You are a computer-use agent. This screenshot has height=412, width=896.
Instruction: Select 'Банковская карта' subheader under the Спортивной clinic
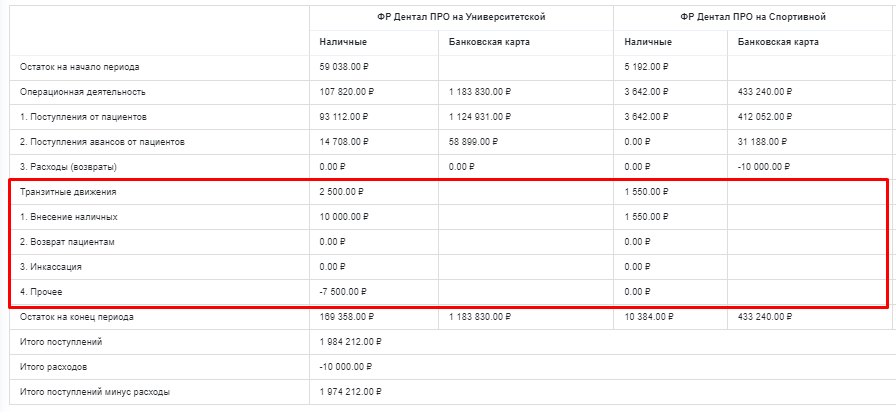click(778, 42)
